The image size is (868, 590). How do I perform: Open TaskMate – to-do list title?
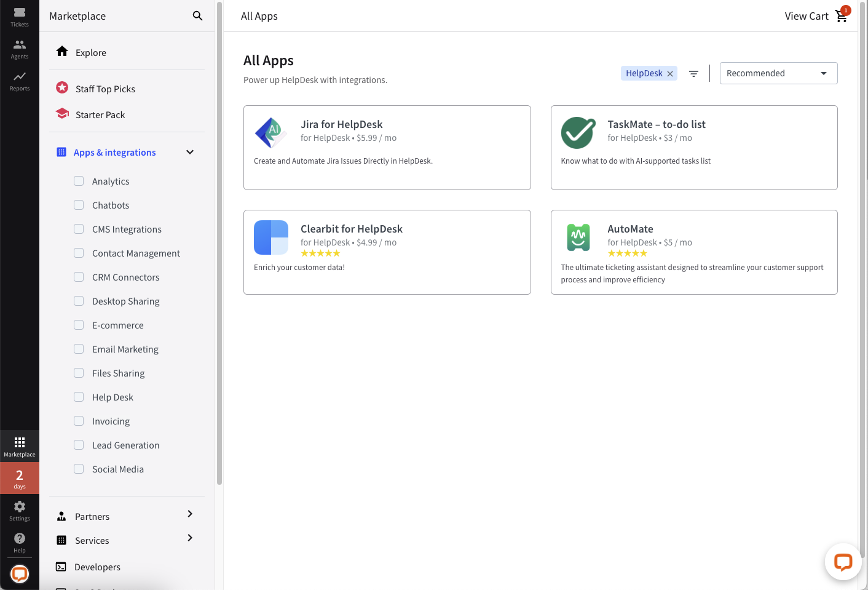point(656,124)
